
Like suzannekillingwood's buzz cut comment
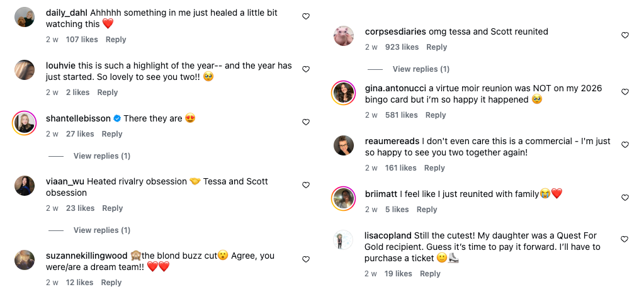(x=306, y=259)
